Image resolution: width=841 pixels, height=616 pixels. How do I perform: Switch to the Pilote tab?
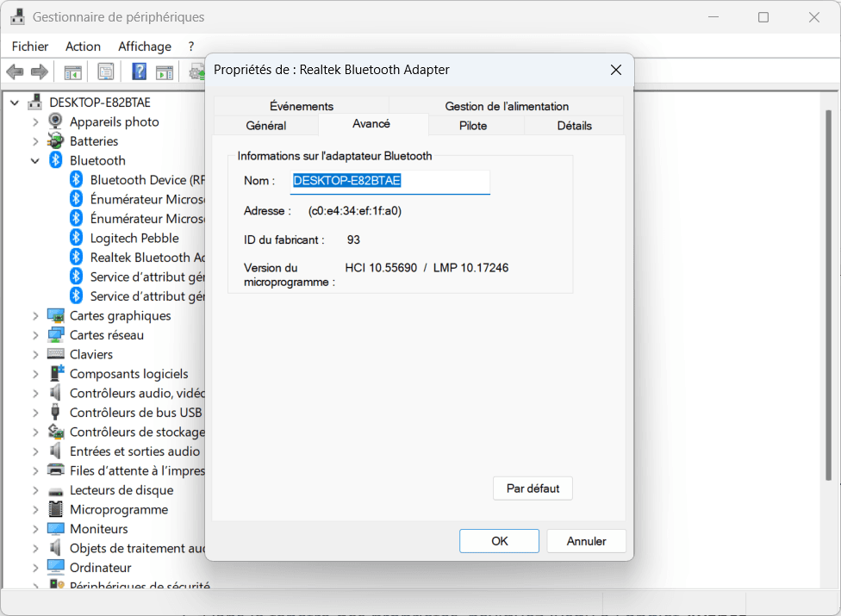(473, 126)
